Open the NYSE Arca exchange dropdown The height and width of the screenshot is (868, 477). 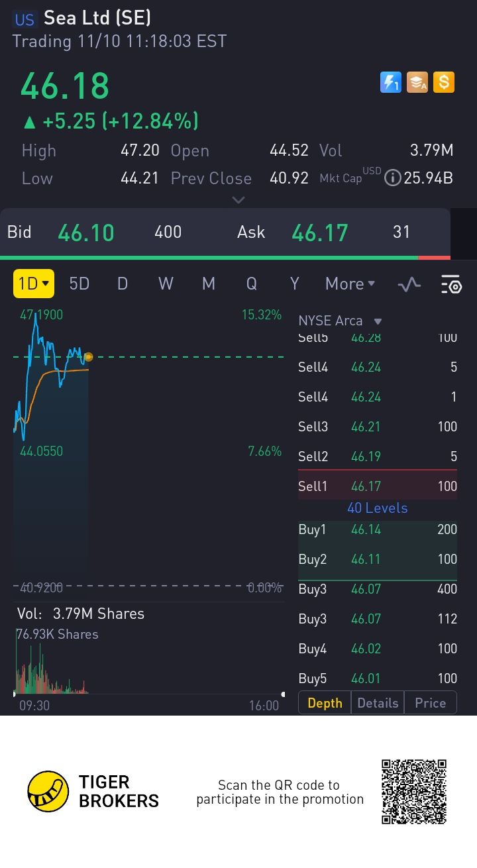[340, 321]
